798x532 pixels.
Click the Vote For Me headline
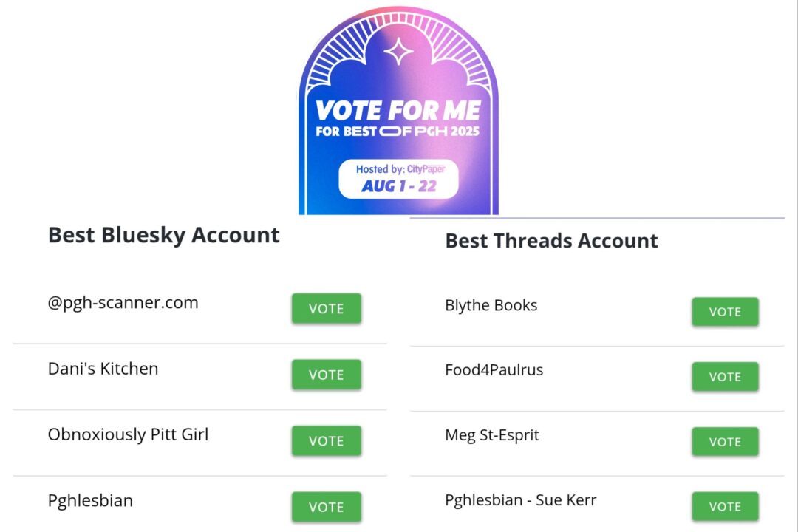(x=398, y=111)
